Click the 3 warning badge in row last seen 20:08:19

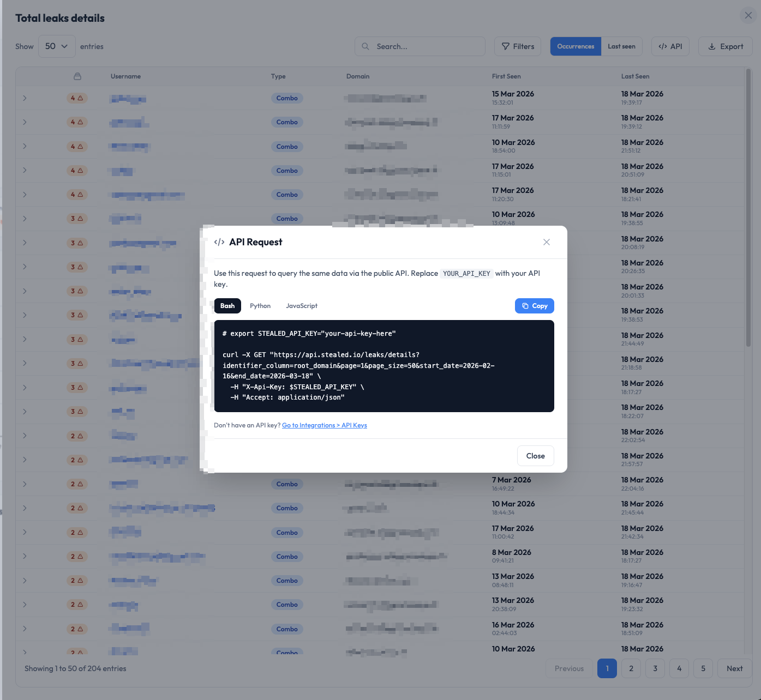77,243
